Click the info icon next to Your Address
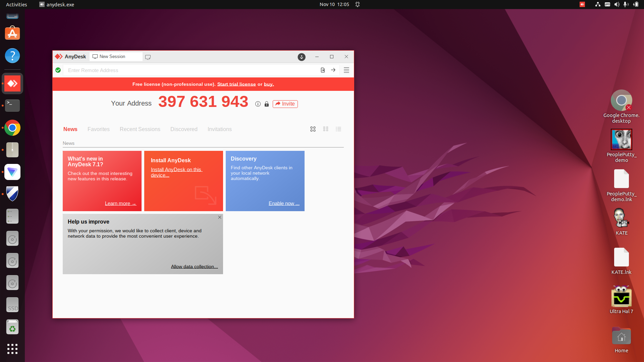 [x=258, y=104]
